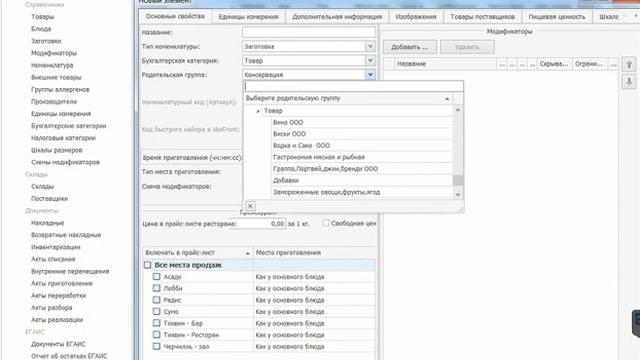Open Акты переработки in the sidebar
The image size is (640, 360).
point(58,296)
